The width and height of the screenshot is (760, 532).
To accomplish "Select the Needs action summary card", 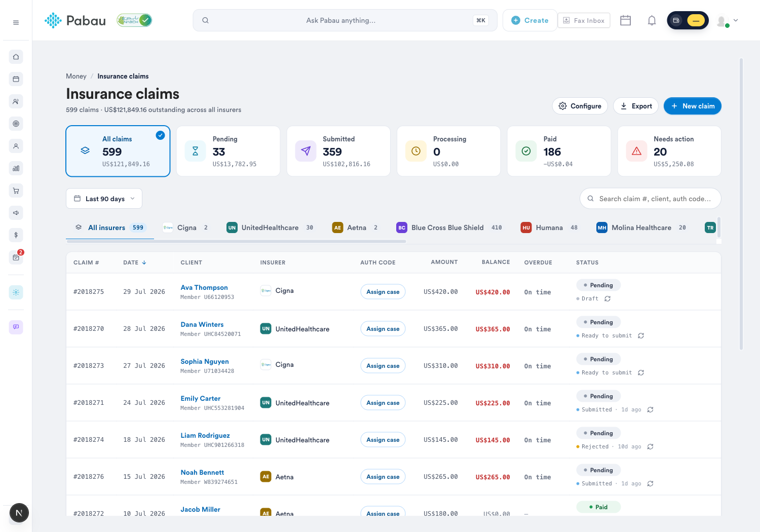I will pos(669,151).
